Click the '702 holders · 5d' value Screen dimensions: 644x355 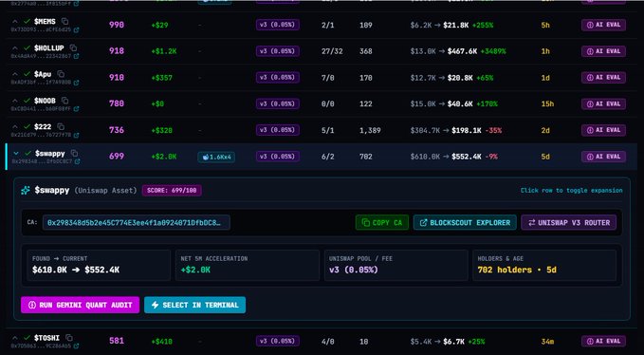(517, 270)
